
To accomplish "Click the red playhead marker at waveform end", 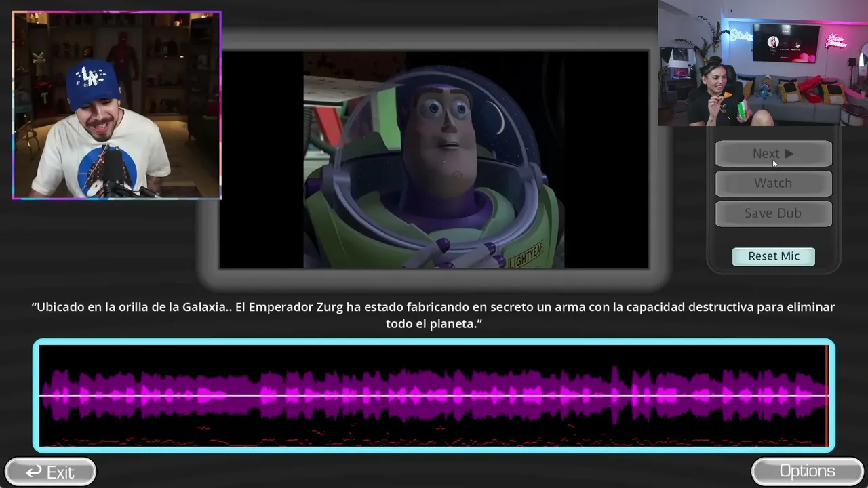I will tap(827, 396).
